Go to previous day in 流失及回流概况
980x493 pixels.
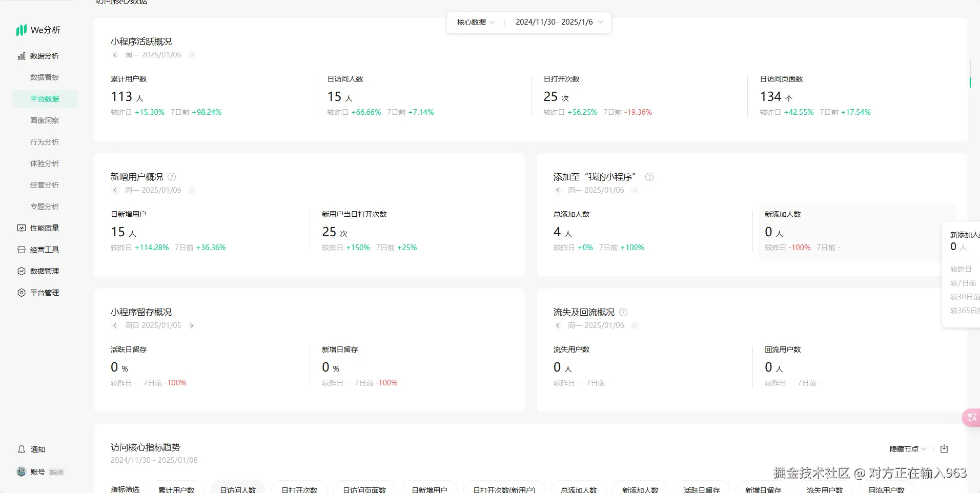(x=558, y=325)
